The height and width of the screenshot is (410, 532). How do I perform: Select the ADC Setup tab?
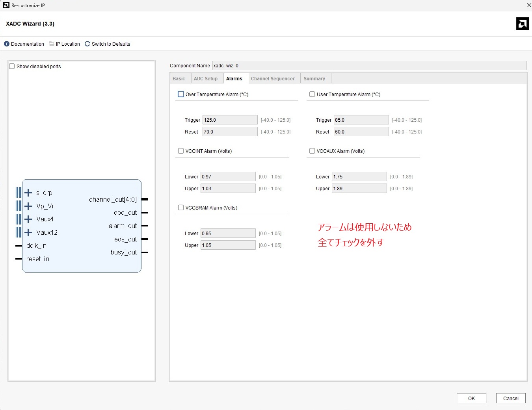click(x=206, y=79)
